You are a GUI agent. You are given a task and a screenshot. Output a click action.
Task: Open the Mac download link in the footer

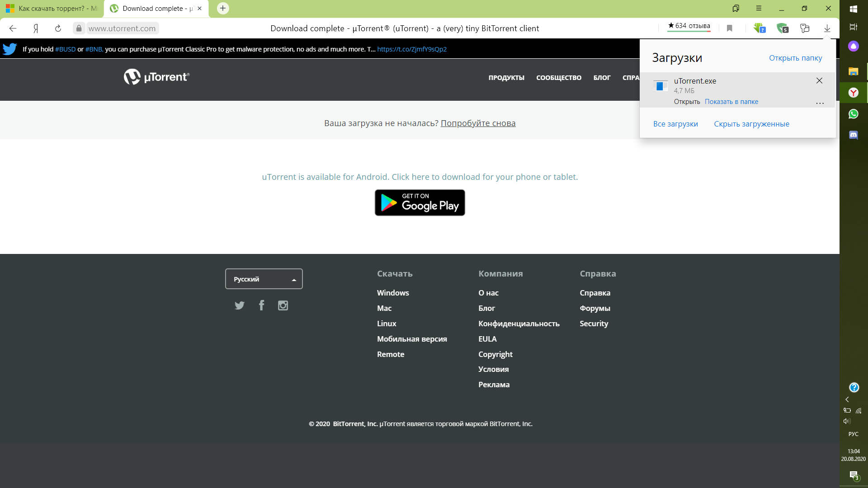(x=384, y=308)
